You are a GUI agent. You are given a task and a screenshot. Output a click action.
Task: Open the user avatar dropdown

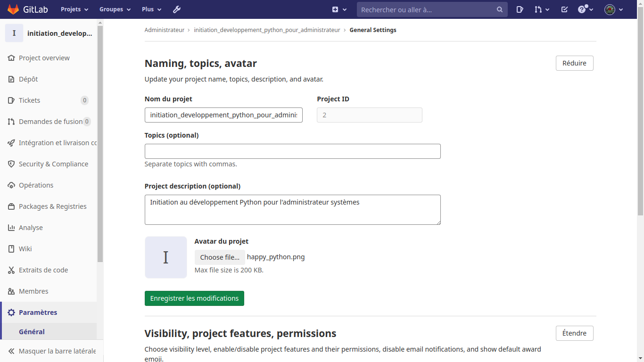[613, 9]
